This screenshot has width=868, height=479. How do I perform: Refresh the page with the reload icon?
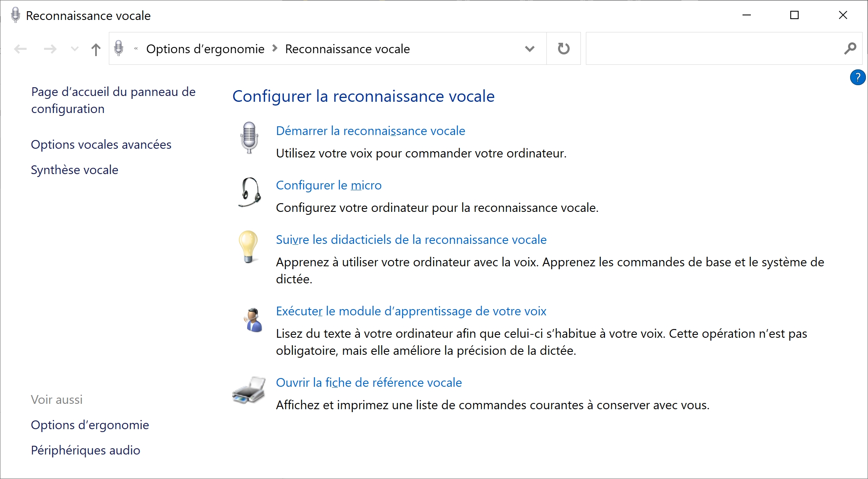pyautogui.click(x=563, y=49)
